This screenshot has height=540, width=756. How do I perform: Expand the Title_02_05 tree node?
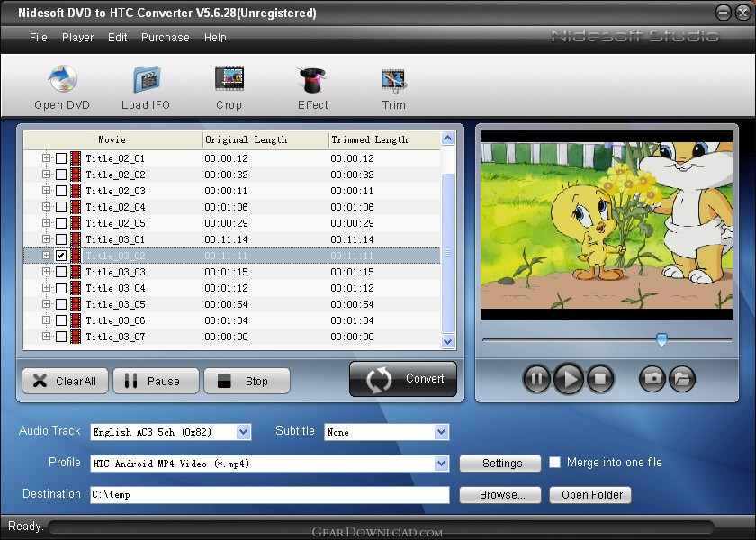tap(46, 222)
